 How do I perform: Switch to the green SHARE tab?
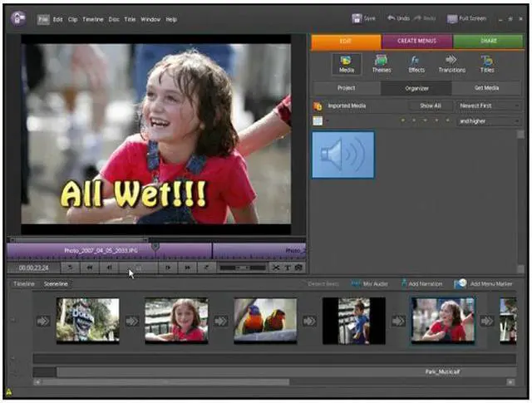488,41
